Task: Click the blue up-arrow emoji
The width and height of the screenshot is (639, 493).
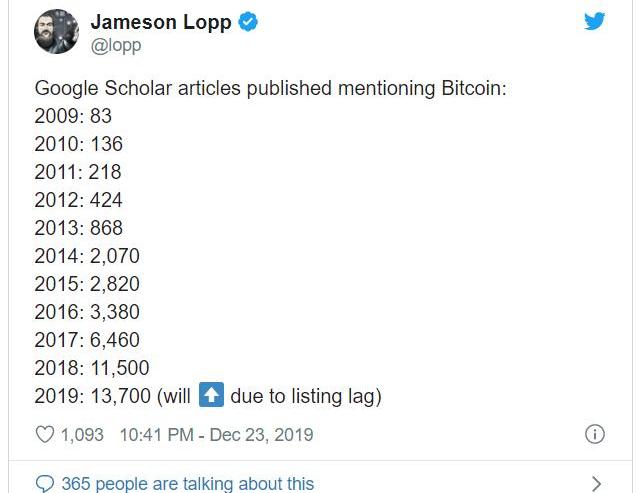Action: [211, 395]
